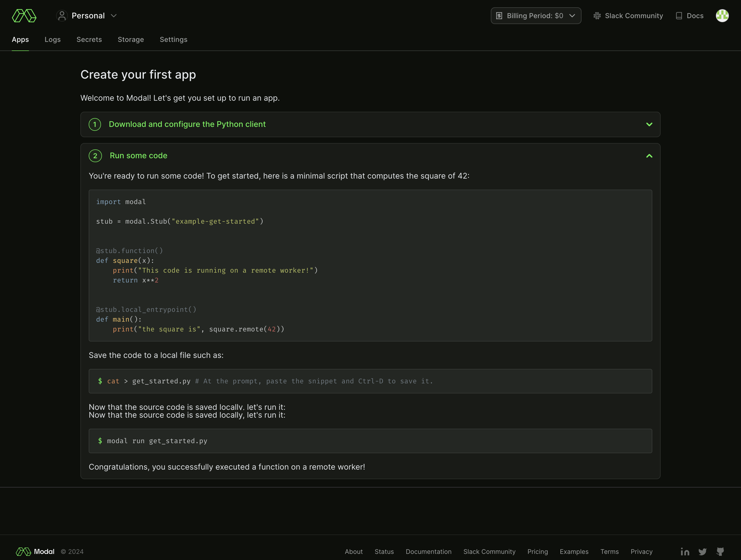
Task: Open Slack Community link in header
Action: (628, 16)
